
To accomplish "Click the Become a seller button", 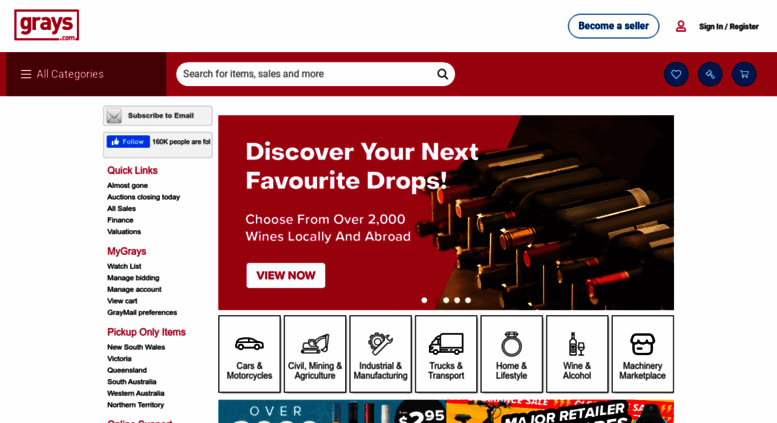I will (613, 26).
